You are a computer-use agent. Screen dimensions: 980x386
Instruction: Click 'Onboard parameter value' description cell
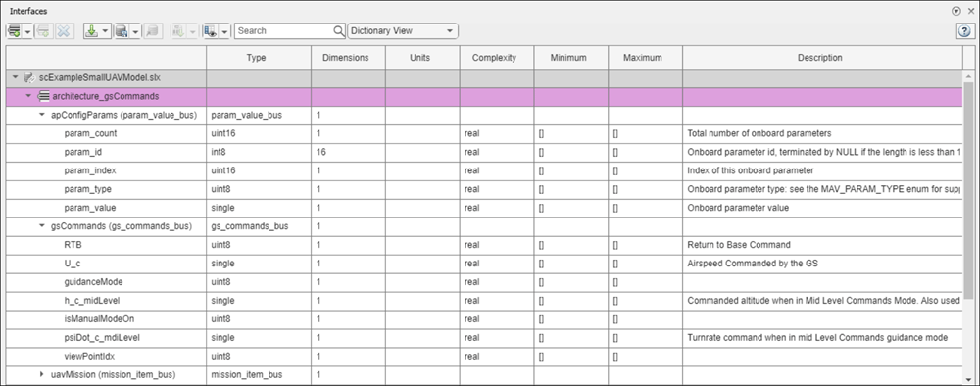coord(822,208)
